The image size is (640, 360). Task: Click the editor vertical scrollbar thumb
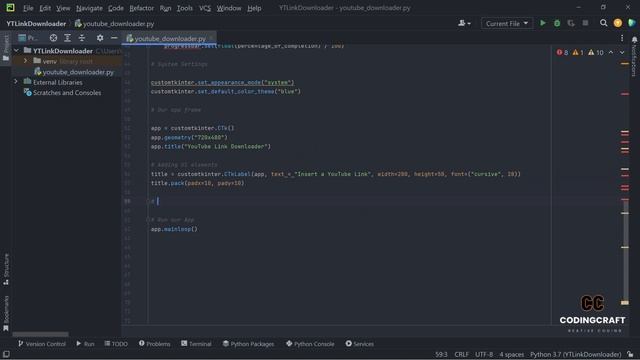[x=625, y=252]
